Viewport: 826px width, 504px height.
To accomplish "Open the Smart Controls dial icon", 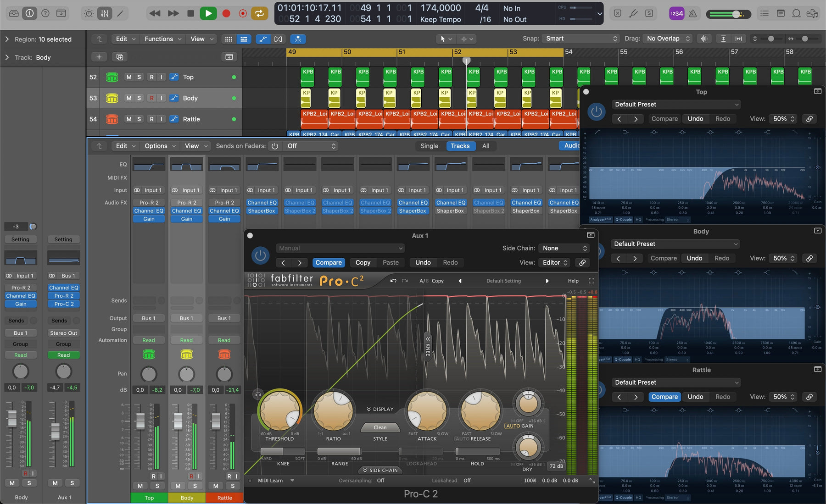I will coord(89,13).
